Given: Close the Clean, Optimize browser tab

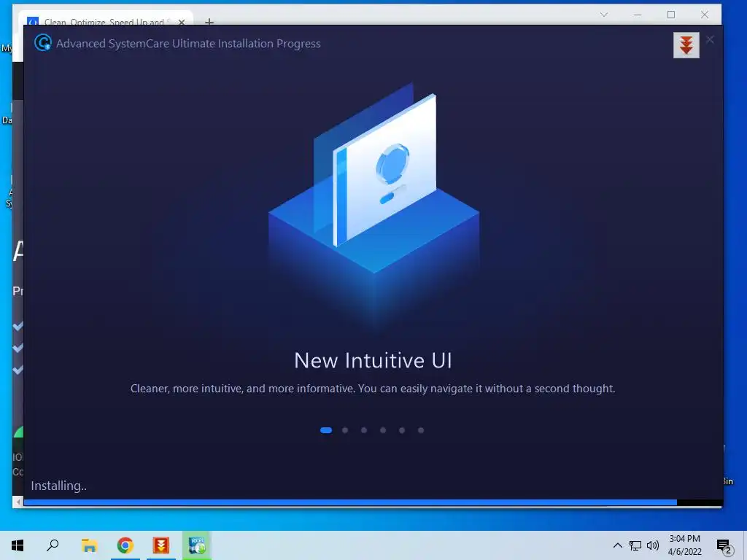Looking at the screenshot, I should click(182, 22).
